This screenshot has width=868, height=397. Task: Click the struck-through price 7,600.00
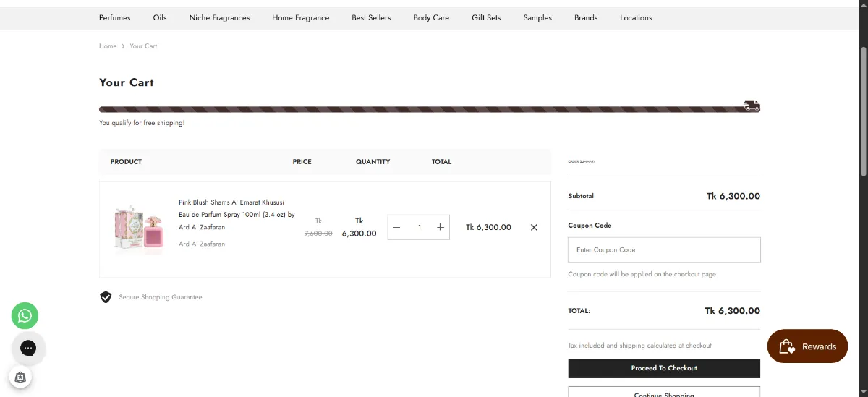(318, 228)
